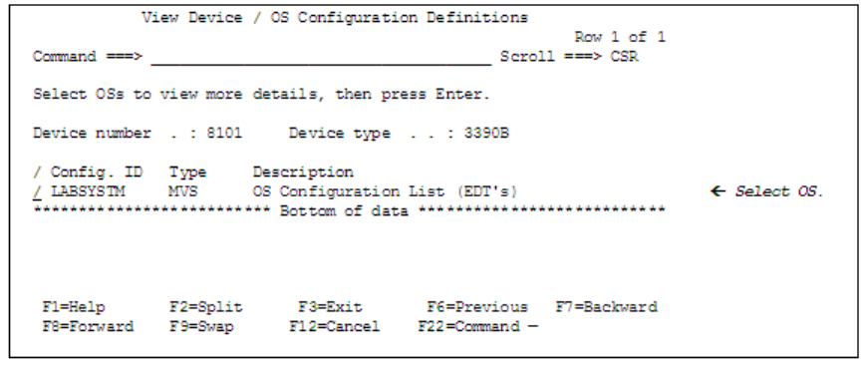
Task: Click F3=Exit function key
Action: click(x=331, y=307)
